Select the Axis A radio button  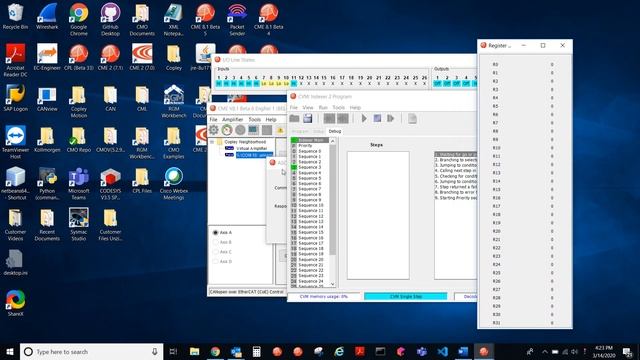(x=216, y=232)
